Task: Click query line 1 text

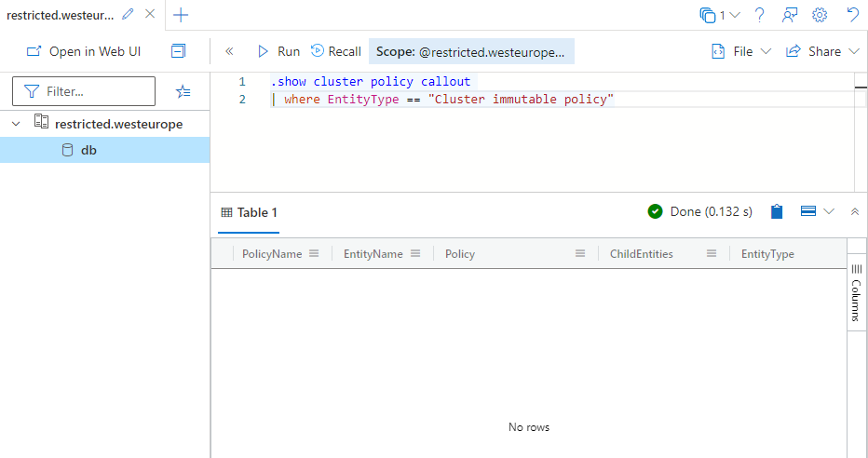Action: click(x=371, y=81)
